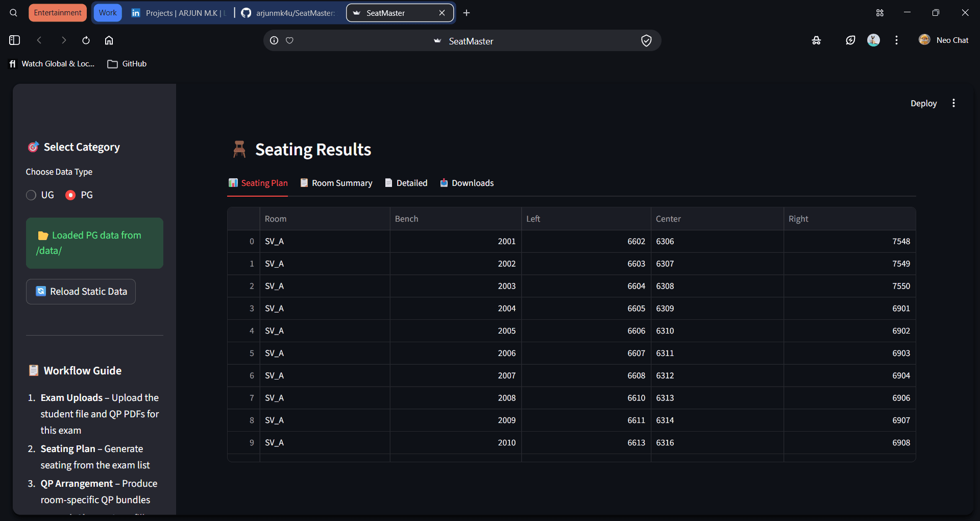The height and width of the screenshot is (521, 980).
Task: Select Center cell 6312
Action: (x=717, y=375)
